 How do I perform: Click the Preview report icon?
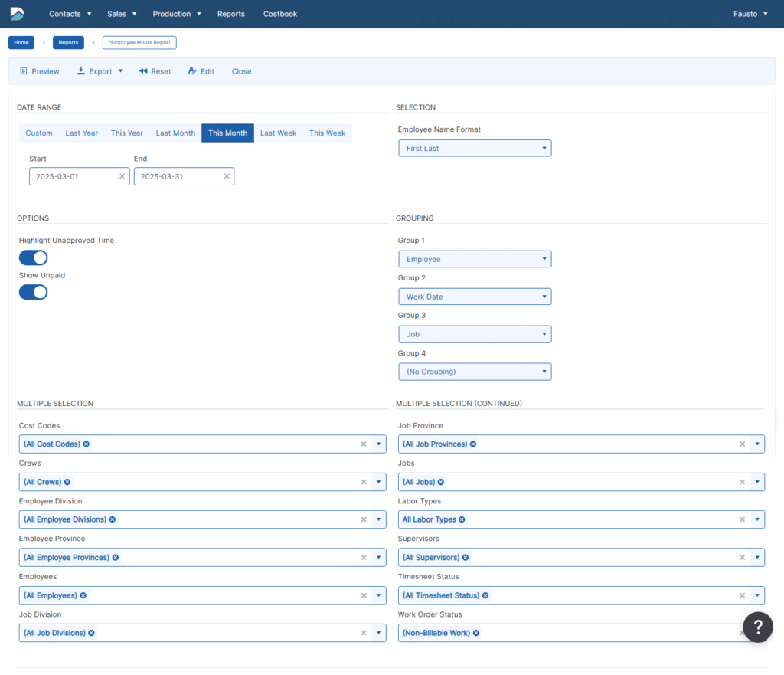tap(24, 71)
